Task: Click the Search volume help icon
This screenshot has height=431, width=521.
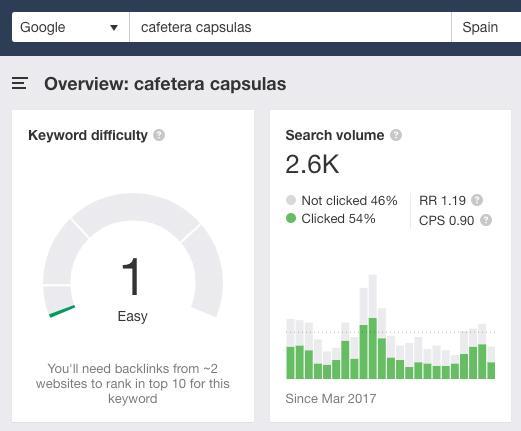Action: (396, 135)
